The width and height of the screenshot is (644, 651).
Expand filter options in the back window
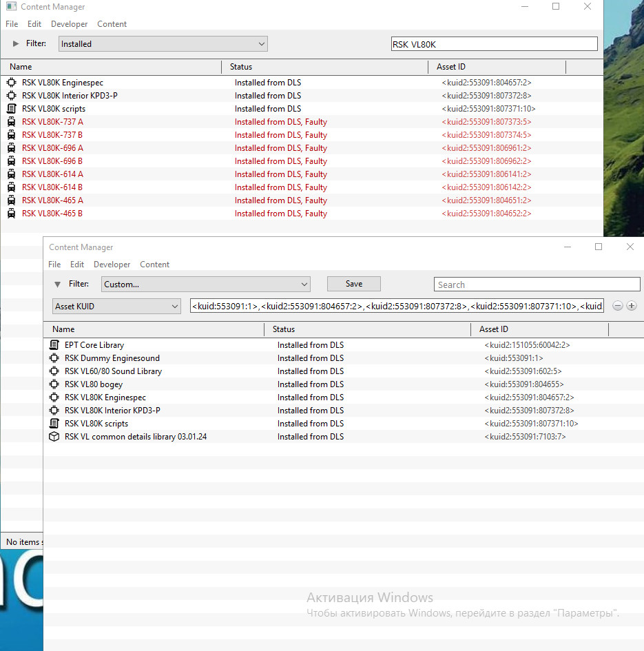(16, 43)
